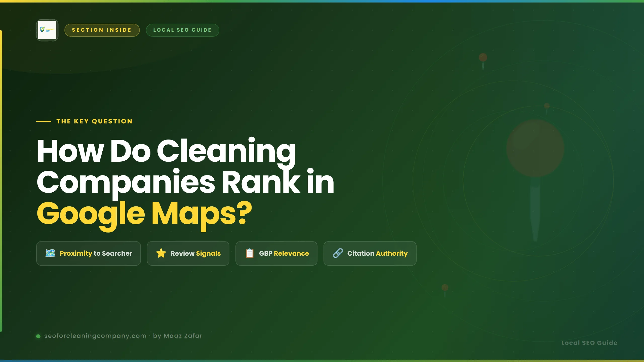Open the Proximity to Searcher chip

click(x=88, y=253)
